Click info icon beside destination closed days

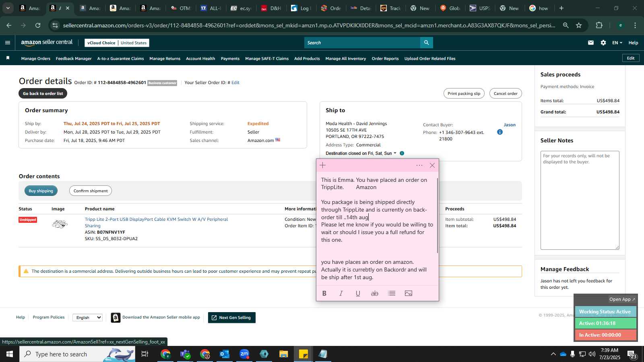tap(402, 153)
